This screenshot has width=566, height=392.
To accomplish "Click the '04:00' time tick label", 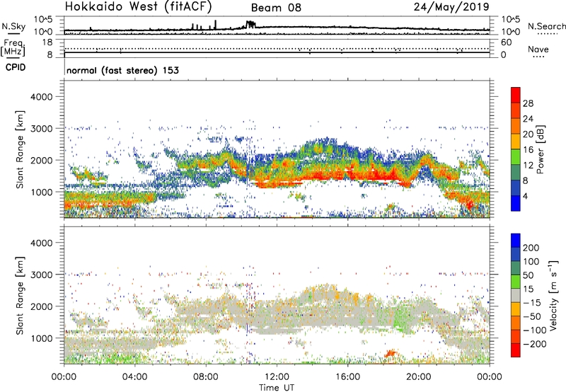I will click(x=134, y=377).
